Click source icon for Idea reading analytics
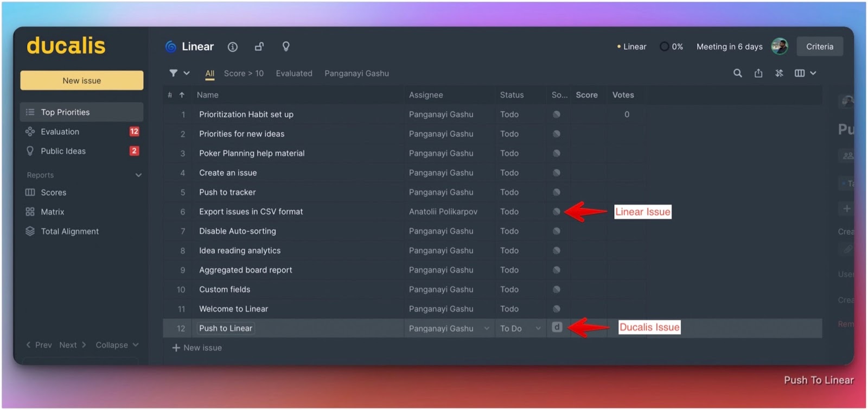Screen dimensions: 868x410 click(557, 251)
